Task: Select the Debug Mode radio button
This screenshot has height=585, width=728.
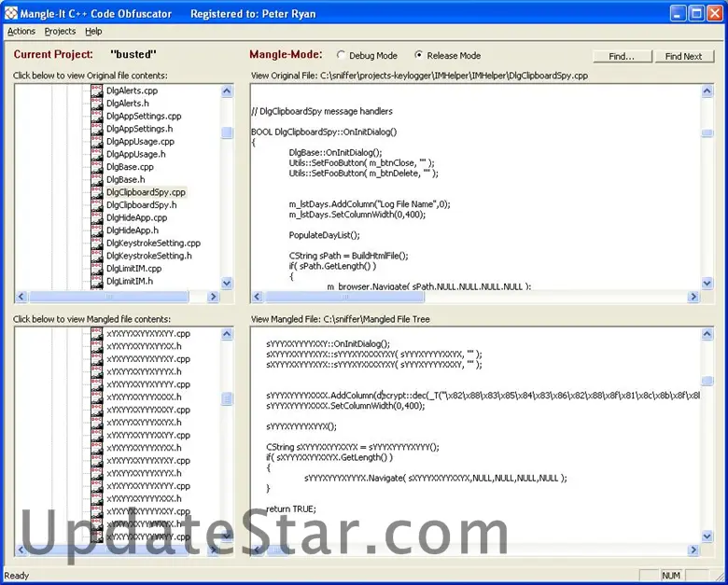Action: pyautogui.click(x=342, y=55)
